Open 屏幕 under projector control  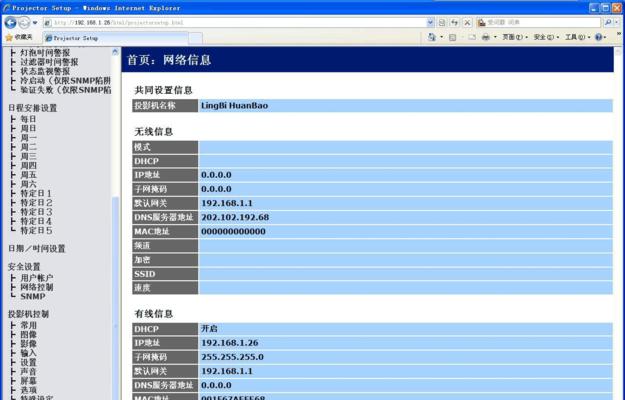[x=28, y=380]
